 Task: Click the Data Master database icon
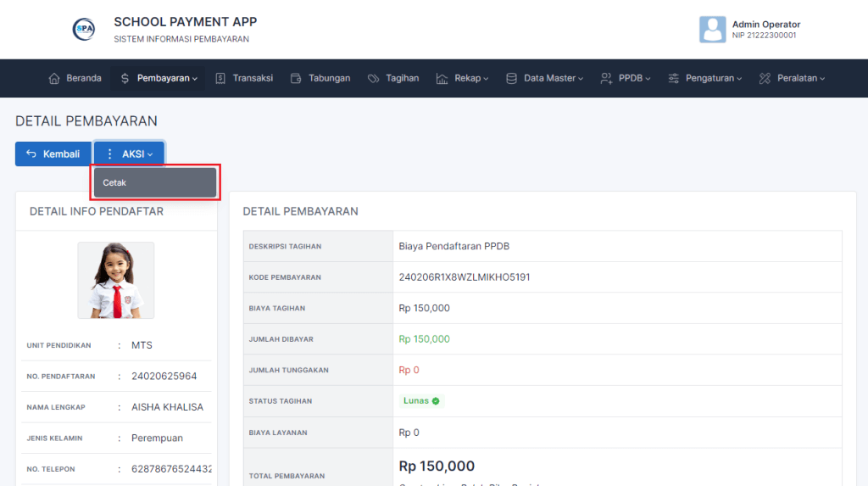point(511,78)
